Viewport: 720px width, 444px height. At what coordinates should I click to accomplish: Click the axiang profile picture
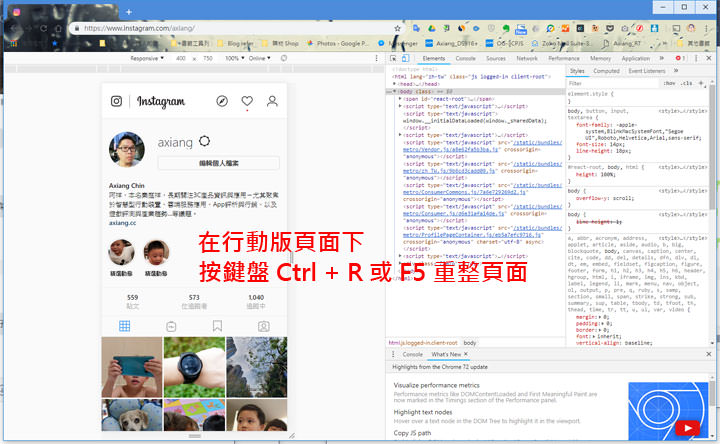(127, 149)
